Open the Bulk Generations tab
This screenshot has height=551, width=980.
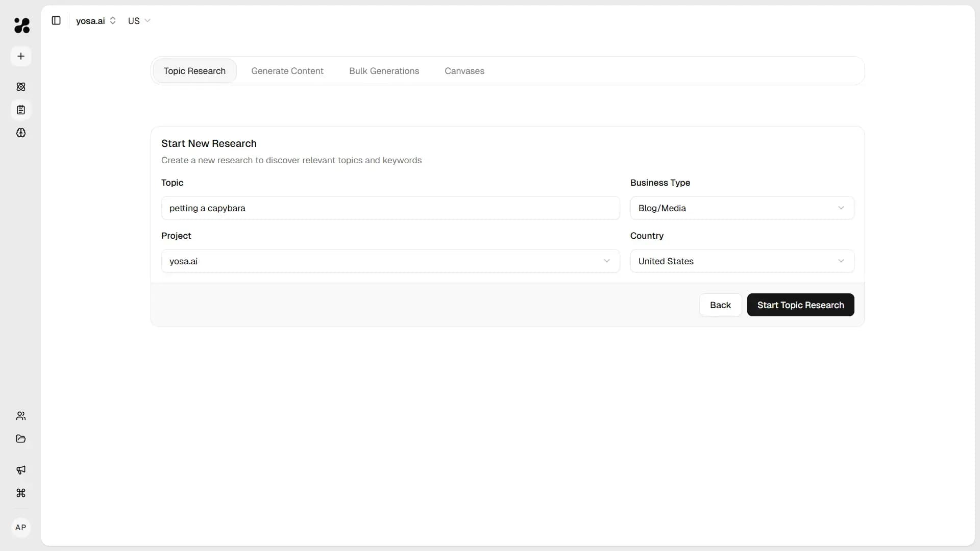384,71
